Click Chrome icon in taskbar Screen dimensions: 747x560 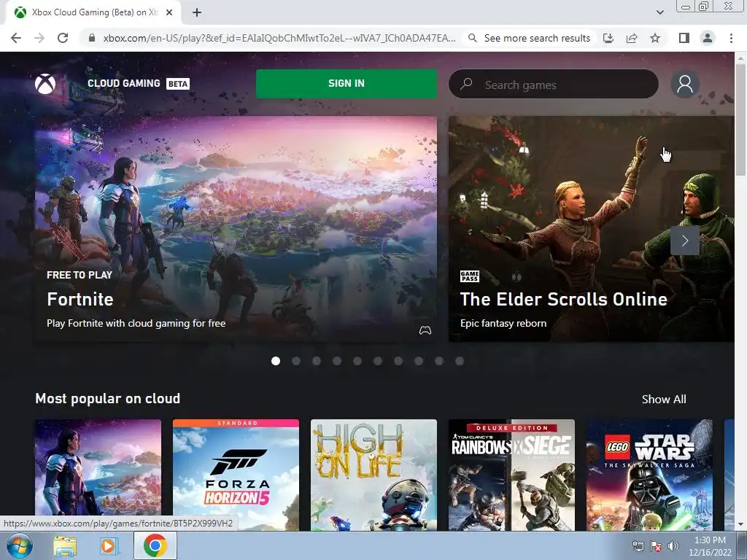point(155,545)
